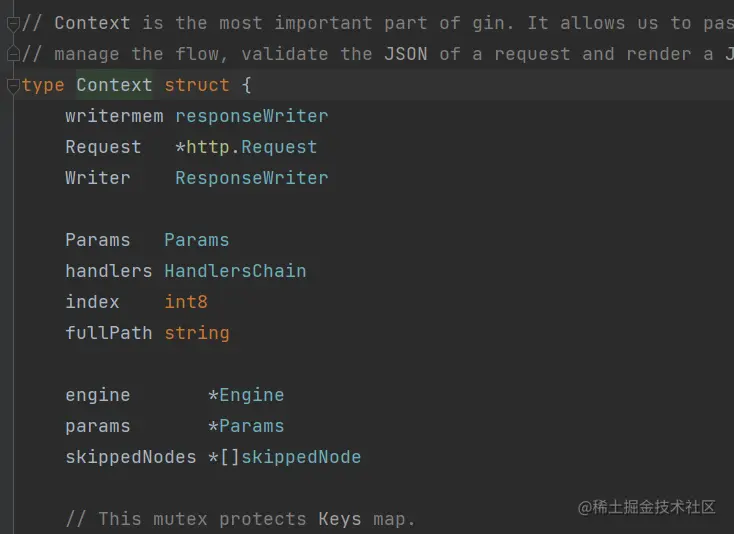This screenshot has width=734, height=534.
Task: Collapse the fold marker beside 'type Context struct'
Action: 13,85
